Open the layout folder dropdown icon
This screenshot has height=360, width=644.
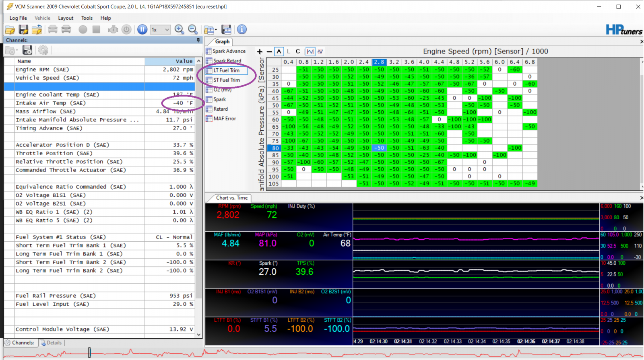point(210,30)
